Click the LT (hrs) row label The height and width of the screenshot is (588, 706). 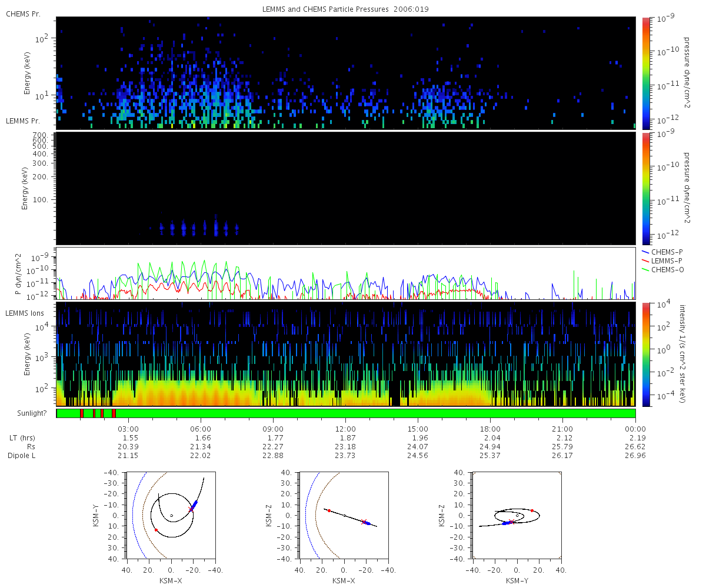(x=22, y=438)
